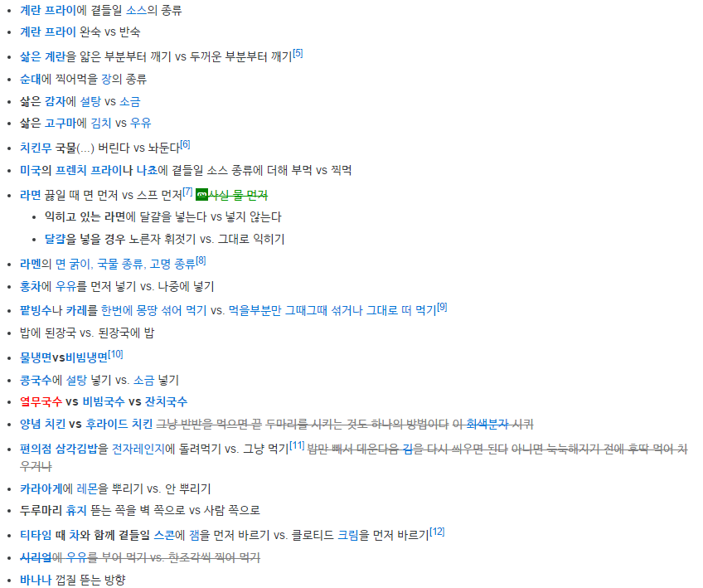Click the red 열무국수 link
This screenshot has width=703, height=588.
coord(41,401)
